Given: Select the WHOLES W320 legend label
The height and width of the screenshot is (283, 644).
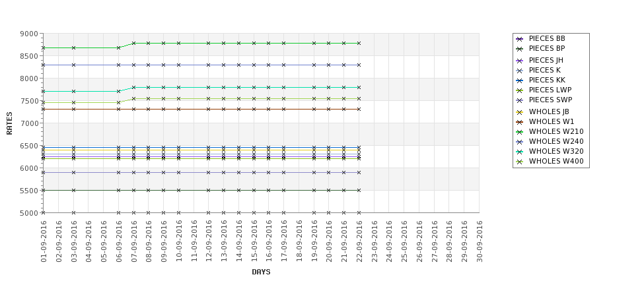Looking at the screenshot, I should (556, 151).
